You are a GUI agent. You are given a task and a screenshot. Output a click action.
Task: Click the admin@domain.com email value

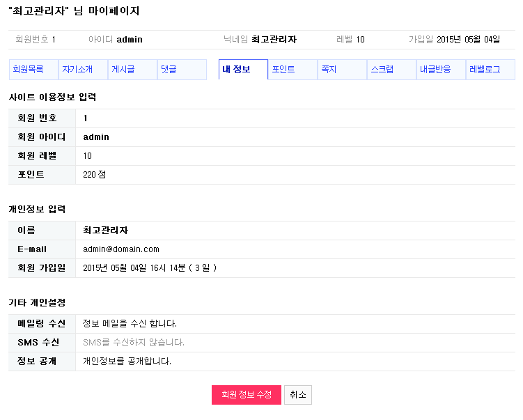click(121, 249)
